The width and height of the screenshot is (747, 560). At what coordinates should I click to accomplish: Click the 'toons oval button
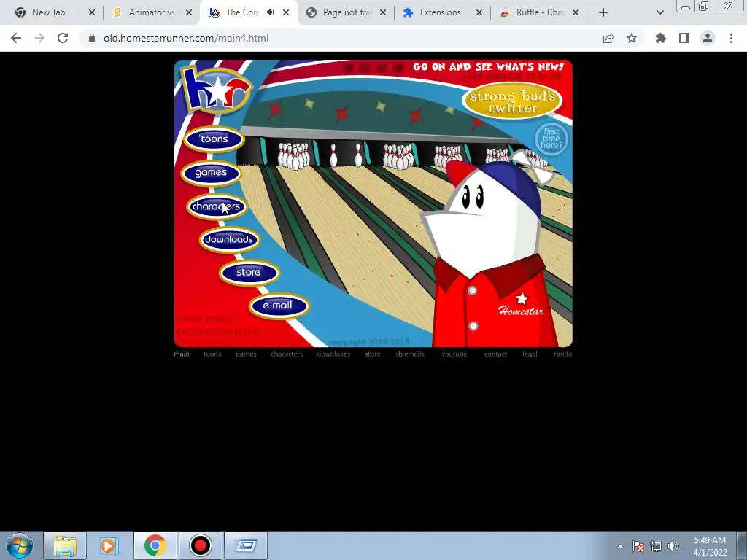[214, 139]
